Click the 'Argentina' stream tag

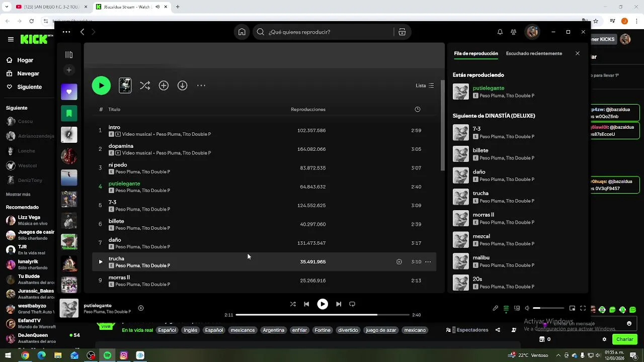pos(274,330)
